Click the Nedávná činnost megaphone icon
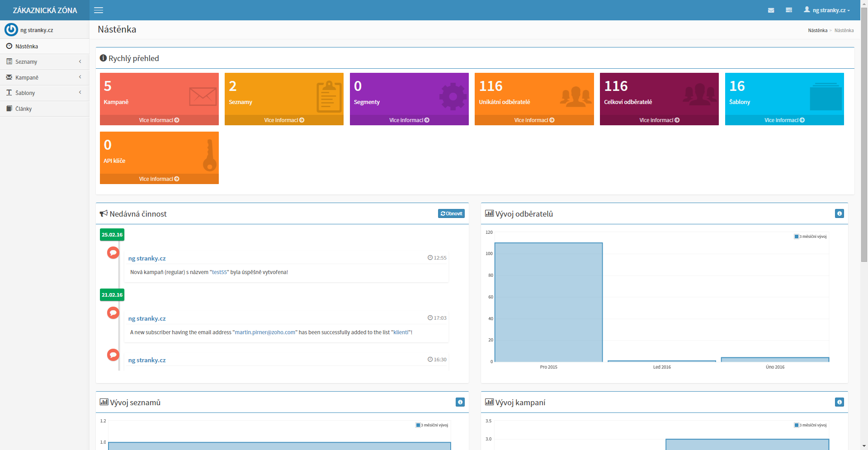The image size is (868, 450). pyautogui.click(x=104, y=213)
